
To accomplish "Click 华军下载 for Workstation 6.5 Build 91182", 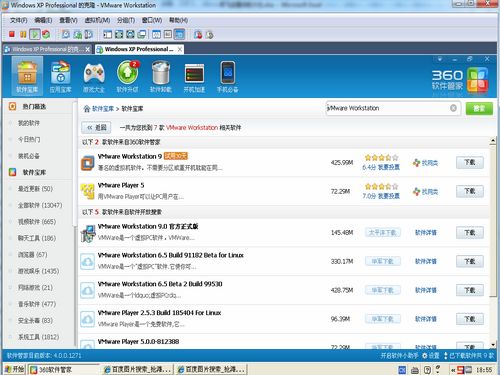I will (x=382, y=261).
